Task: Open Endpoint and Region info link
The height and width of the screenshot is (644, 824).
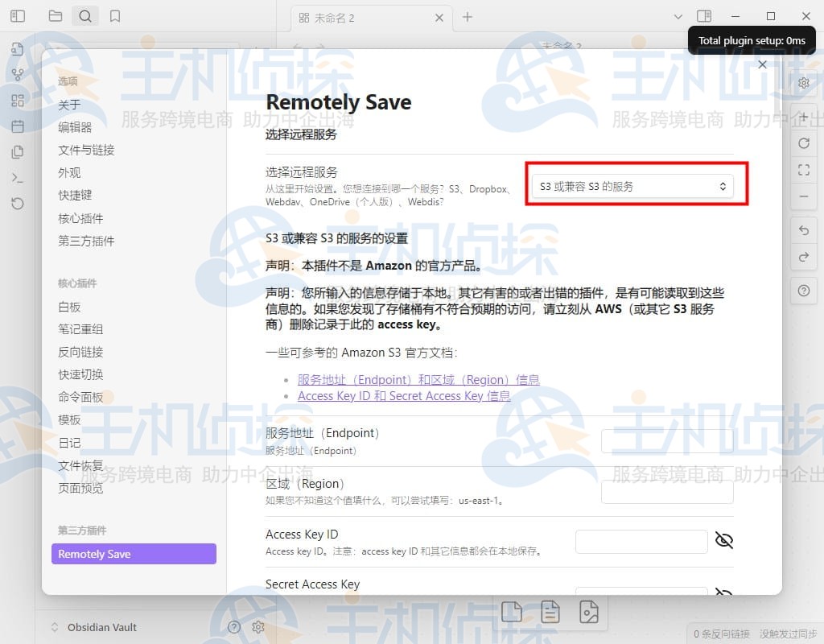Action: 418,380
